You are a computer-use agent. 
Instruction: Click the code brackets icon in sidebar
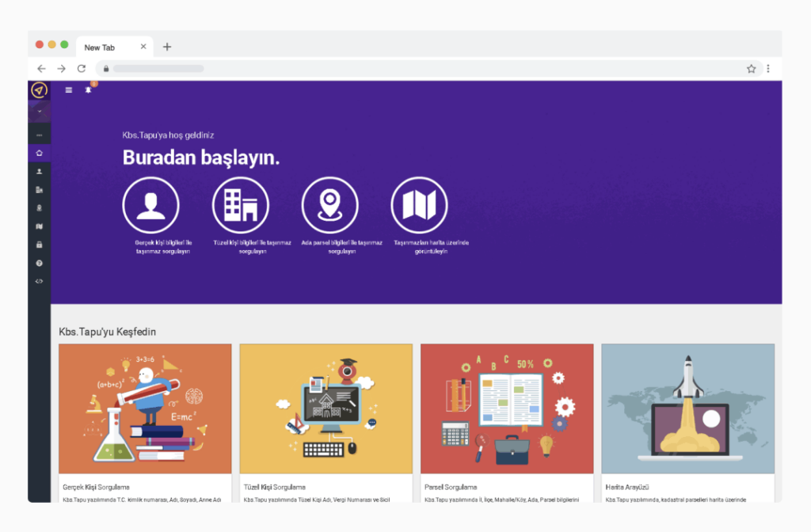click(40, 281)
